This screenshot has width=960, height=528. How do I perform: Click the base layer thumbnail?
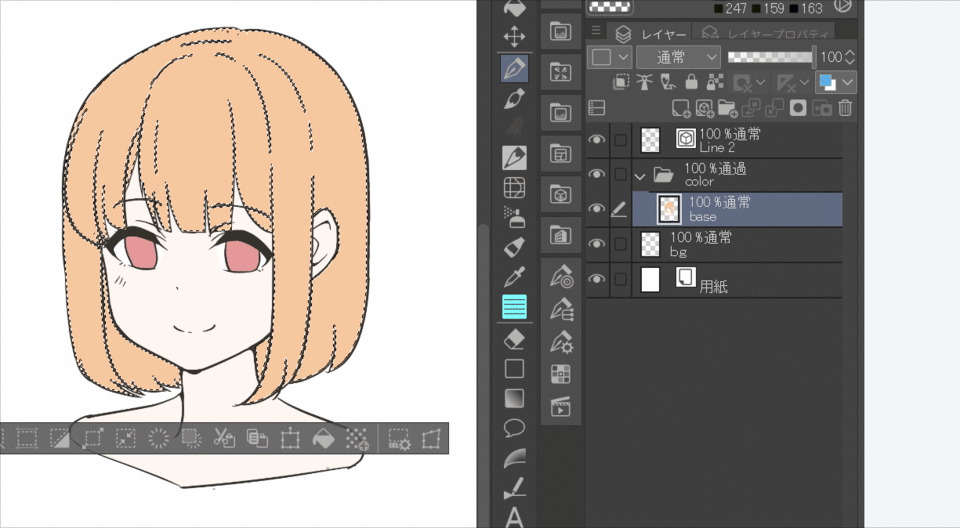pyautogui.click(x=669, y=209)
